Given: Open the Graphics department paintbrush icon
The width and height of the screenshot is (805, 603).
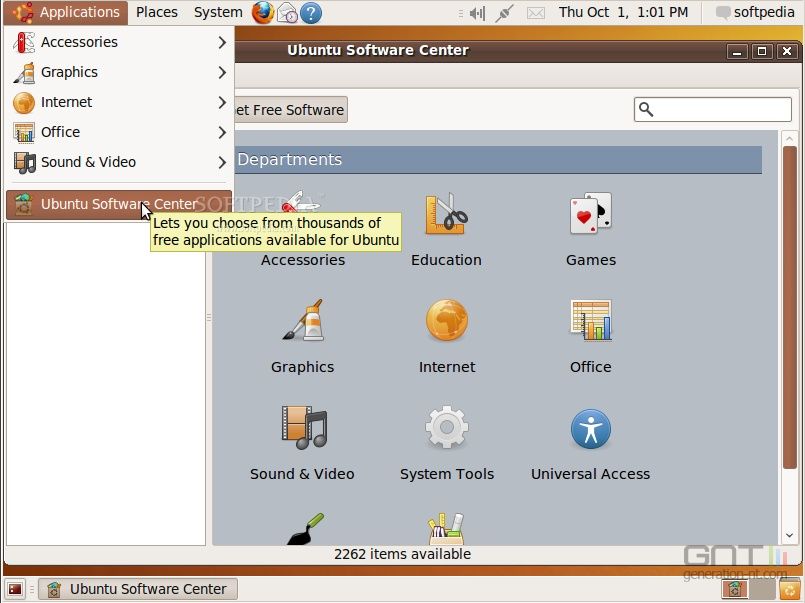Looking at the screenshot, I should (x=303, y=320).
